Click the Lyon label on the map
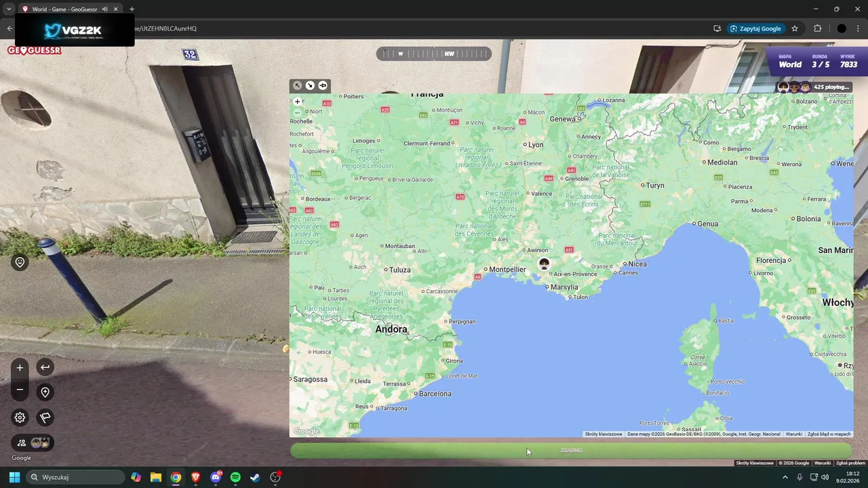Image resolution: width=868 pixels, height=488 pixels. [536, 145]
